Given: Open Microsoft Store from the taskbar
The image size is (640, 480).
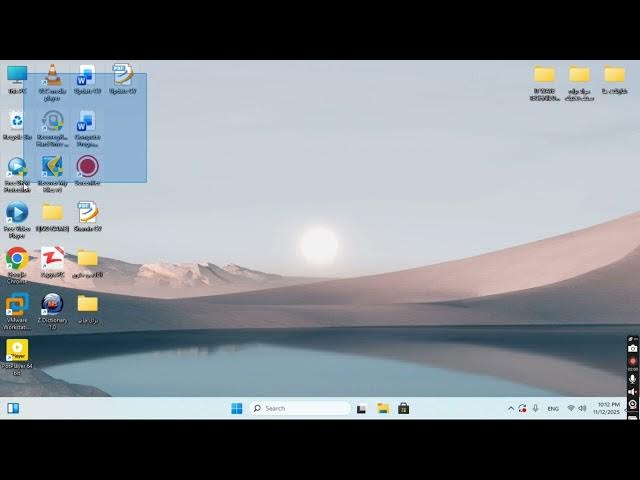Looking at the screenshot, I should pyautogui.click(x=404, y=409).
